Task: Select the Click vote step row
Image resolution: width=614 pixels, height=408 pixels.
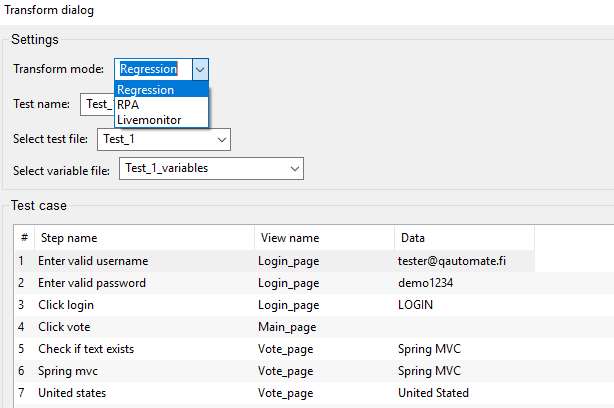Action: point(62,327)
